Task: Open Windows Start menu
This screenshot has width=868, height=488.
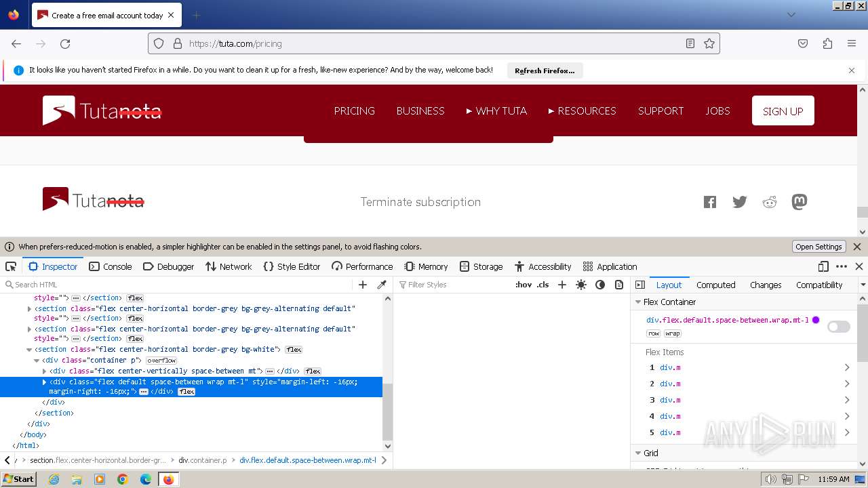Action: [x=18, y=479]
